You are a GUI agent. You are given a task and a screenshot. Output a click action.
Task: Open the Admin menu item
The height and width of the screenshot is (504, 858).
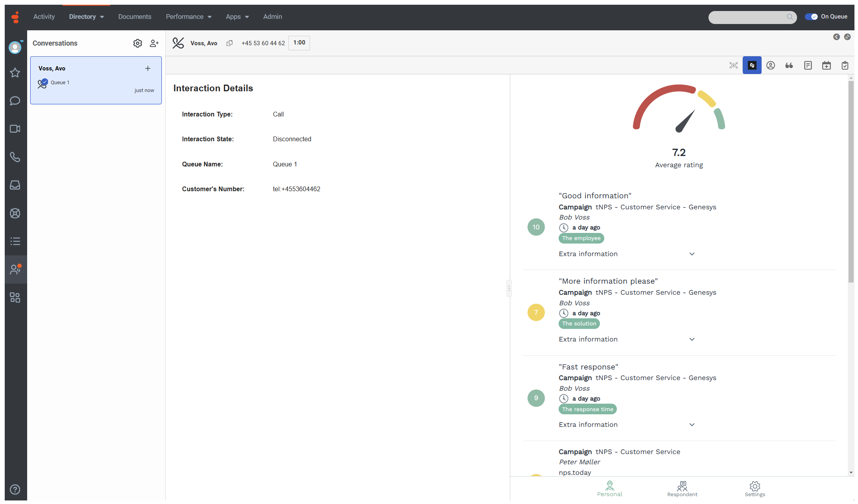click(272, 17)
